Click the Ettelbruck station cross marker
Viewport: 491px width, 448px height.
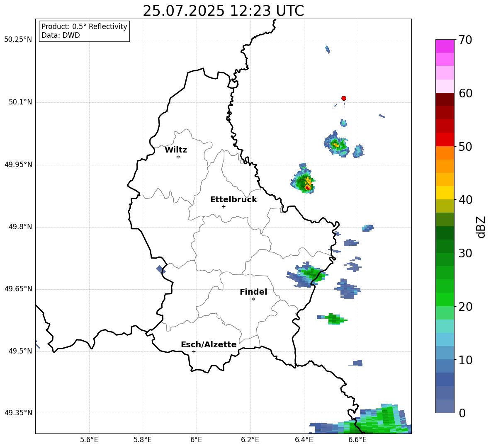click(224, 206)
